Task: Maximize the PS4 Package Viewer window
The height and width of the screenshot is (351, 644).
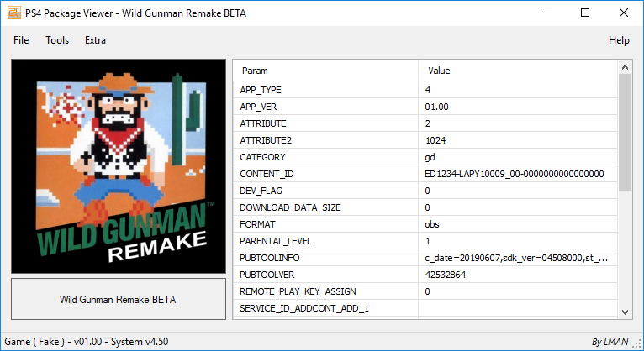Action: pos(585,13)
